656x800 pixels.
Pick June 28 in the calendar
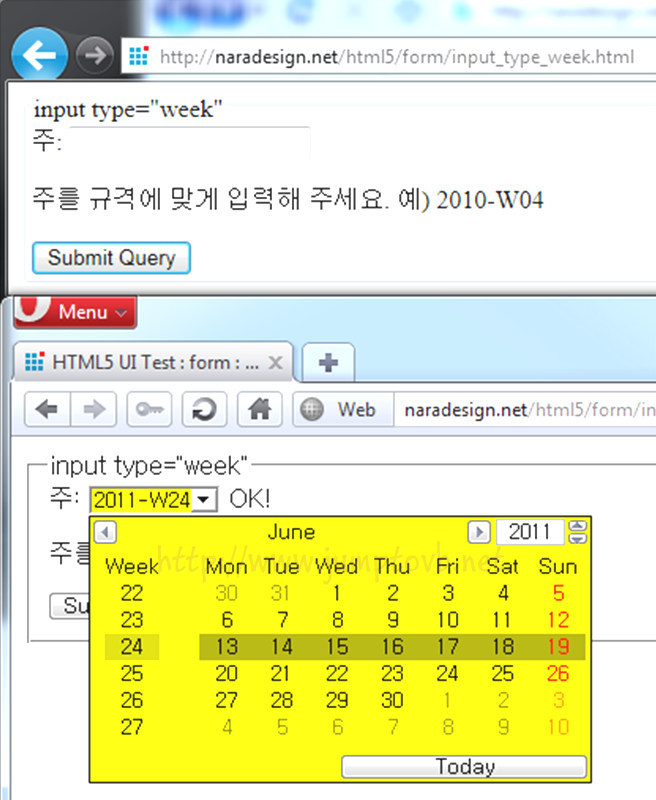click(x=282, y=700)
